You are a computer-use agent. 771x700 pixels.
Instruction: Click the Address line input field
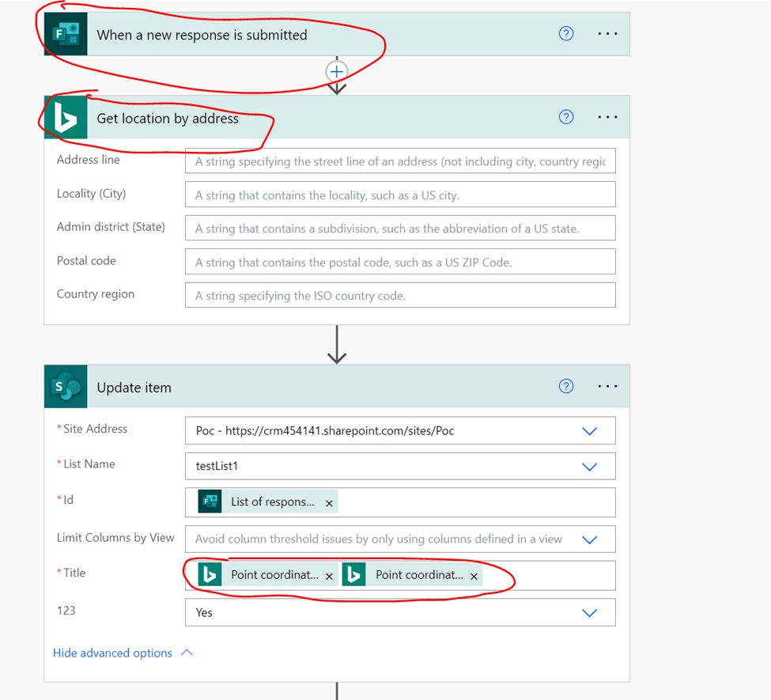[399, 161]
